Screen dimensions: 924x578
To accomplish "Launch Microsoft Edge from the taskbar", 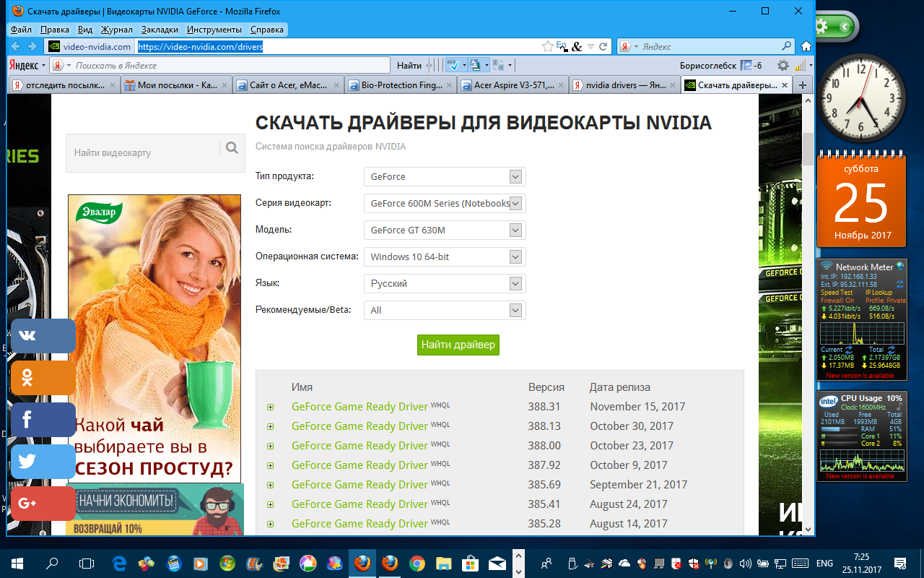I will (121, 563).
